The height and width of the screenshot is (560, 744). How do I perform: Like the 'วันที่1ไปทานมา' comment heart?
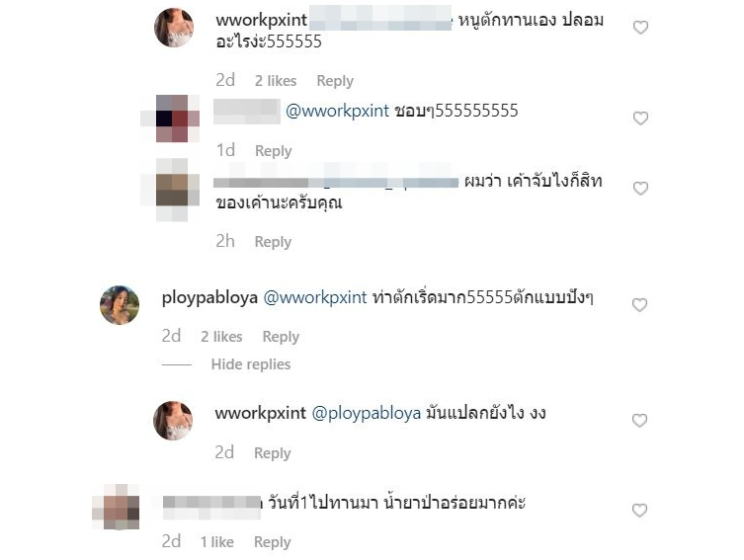[639, 511]
